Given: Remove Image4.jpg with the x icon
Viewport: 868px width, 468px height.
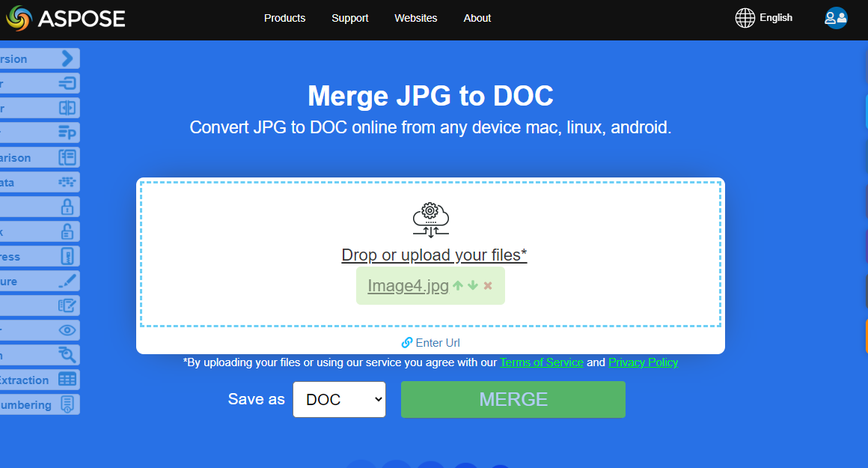Looking at the screenshot, I should [x=487, y=285].
